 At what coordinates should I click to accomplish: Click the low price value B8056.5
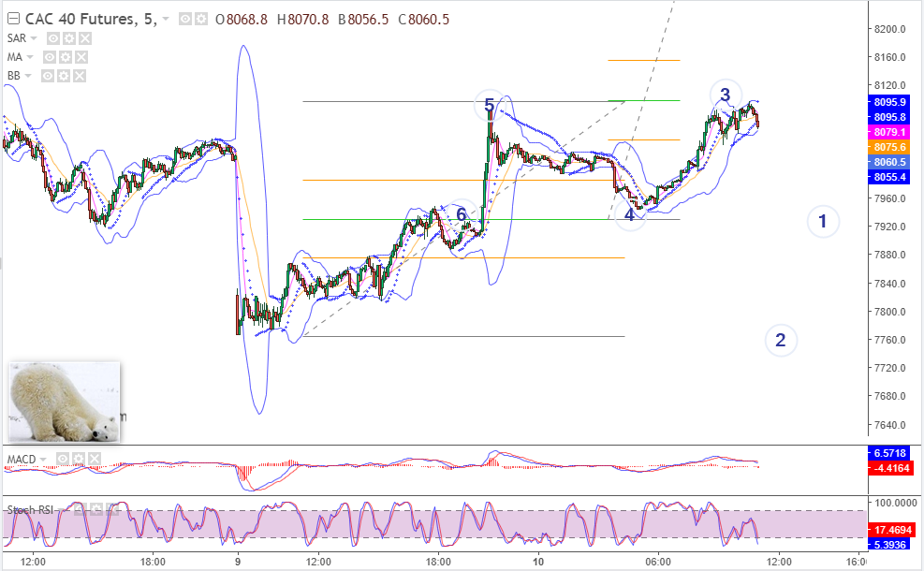click(x=363, y=20)
